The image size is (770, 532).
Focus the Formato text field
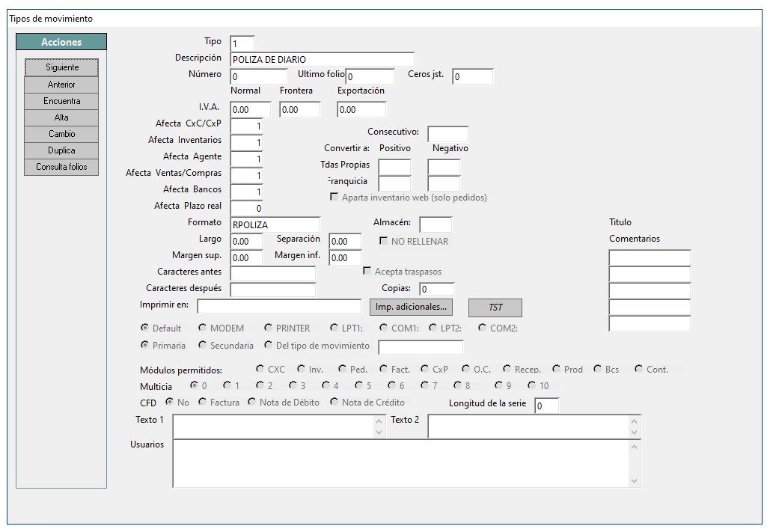click(x=275, y=224)
